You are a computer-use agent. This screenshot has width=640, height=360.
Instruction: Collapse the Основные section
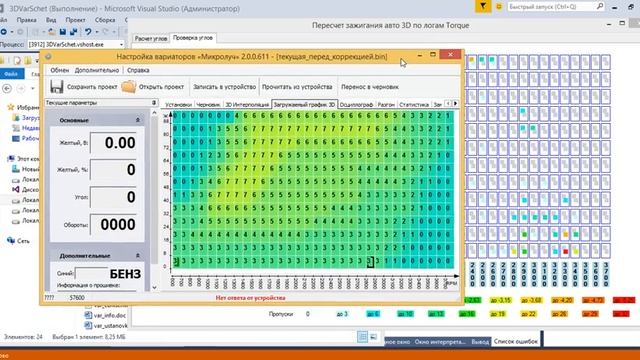(138, 120)
